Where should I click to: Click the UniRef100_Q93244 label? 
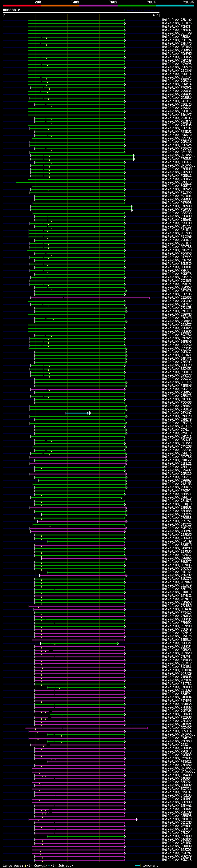pos(177,745)
